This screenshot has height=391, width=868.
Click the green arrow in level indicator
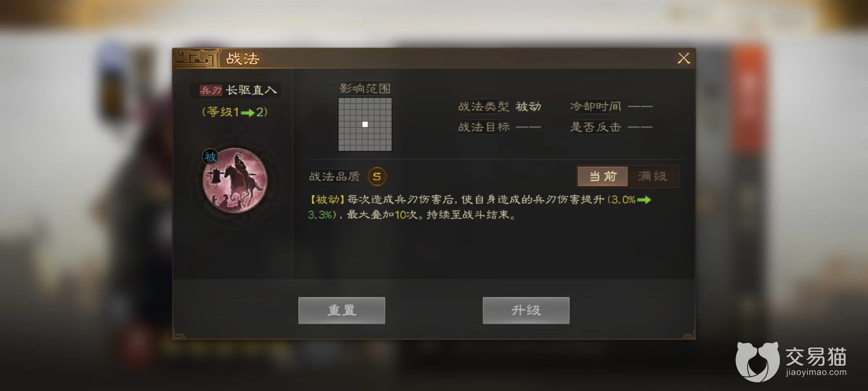coord(247,113)
